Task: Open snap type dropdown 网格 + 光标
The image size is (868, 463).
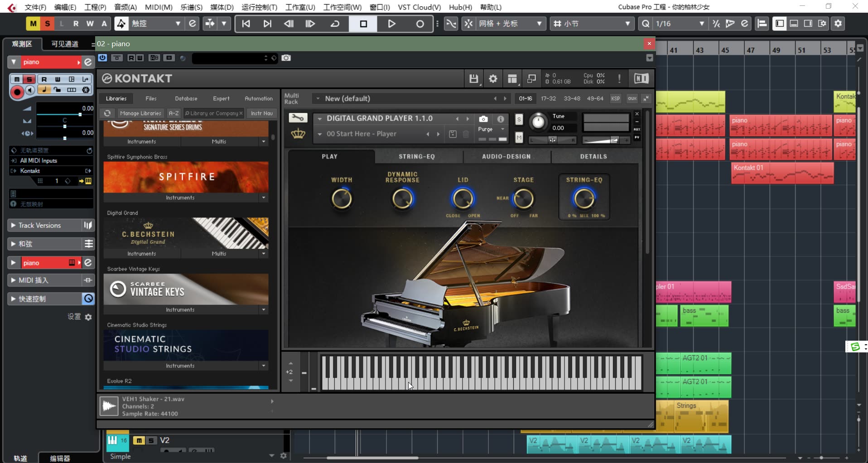Action: tap(510, 24)
